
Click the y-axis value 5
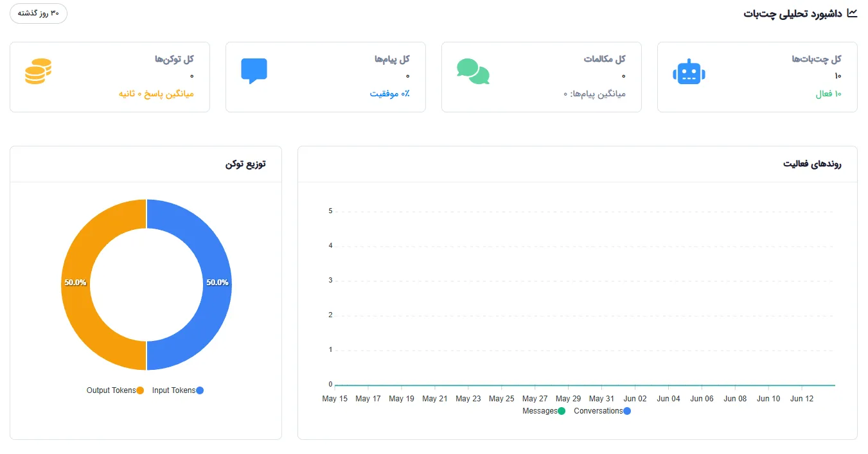(330, 211)
